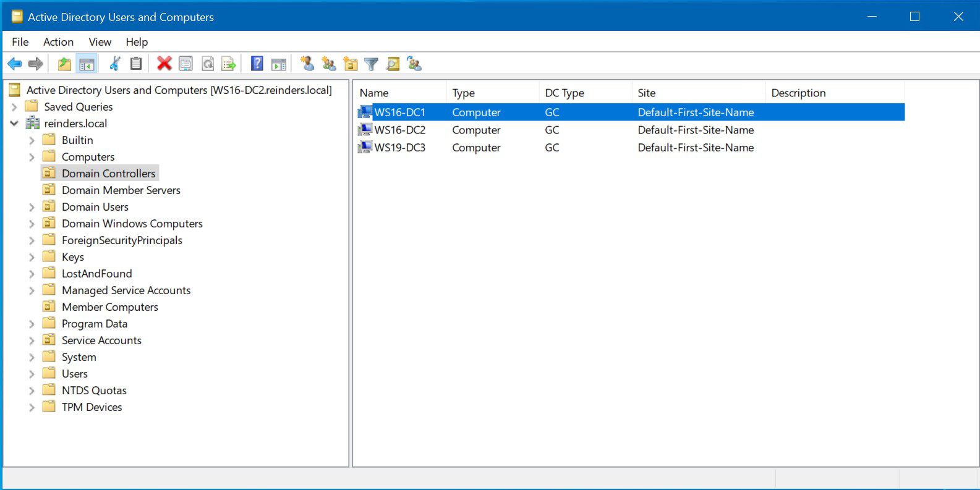Open the View menu

pyautogui.click(x=100, y=41)
